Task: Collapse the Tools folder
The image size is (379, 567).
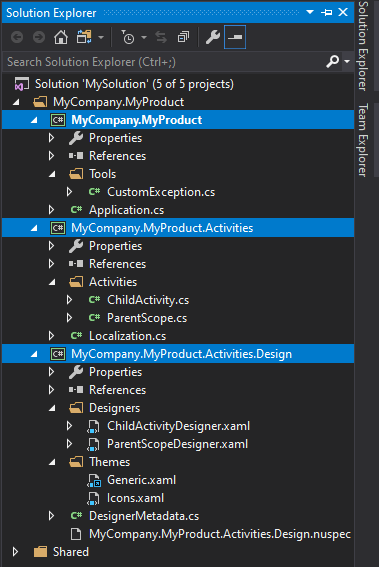Action: point(52,174)
